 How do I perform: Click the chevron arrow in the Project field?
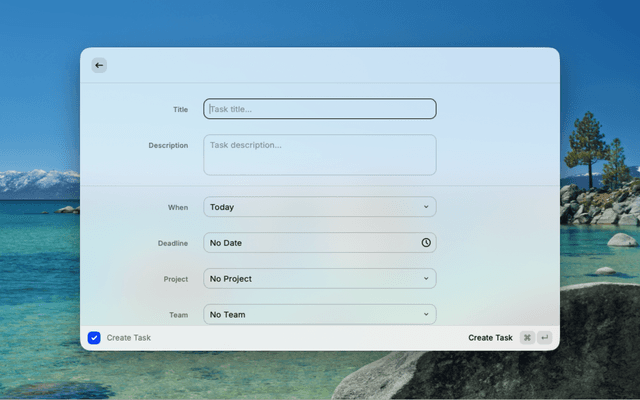pos(426,279)
